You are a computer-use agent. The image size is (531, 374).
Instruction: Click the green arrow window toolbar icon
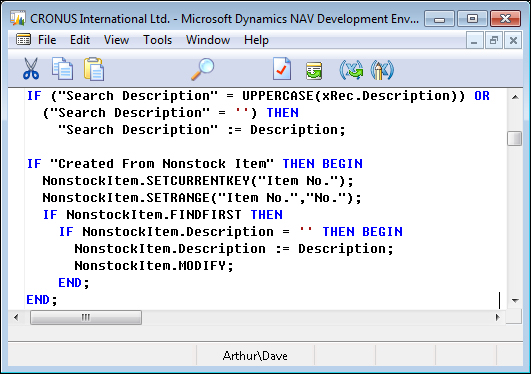pyautogui.click(x=314, y=70)
